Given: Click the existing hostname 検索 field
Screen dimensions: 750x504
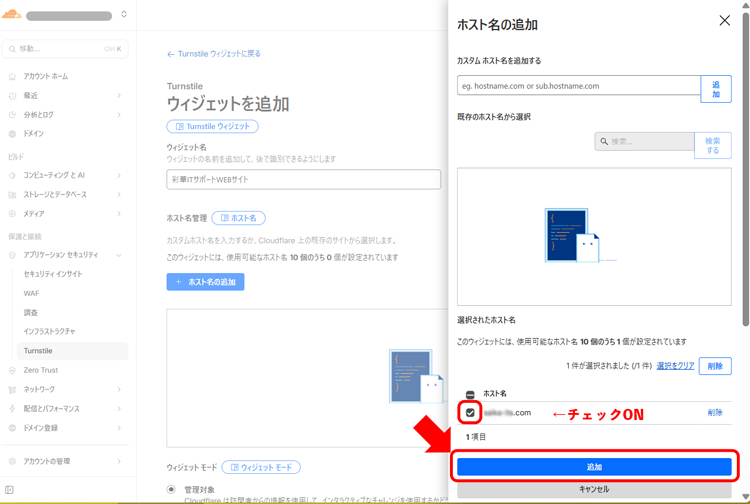Looking at the screenshot, I should [645, 142].
